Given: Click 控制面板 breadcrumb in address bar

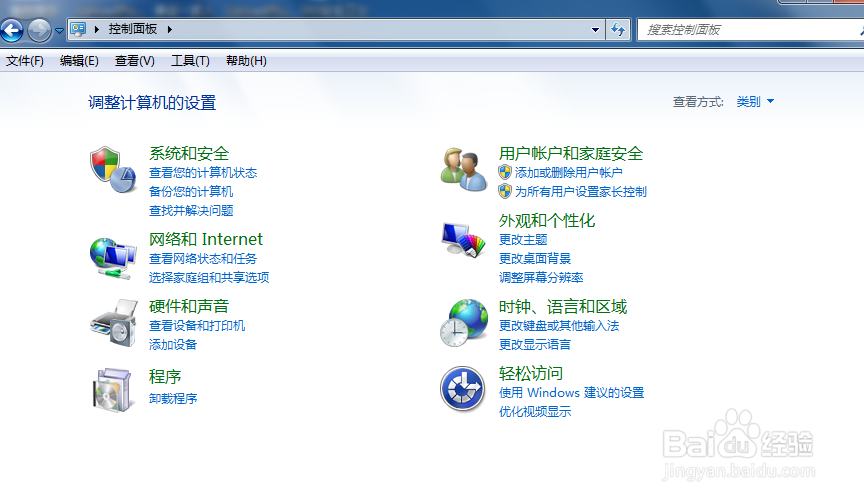Looking at the screenshot, I should pos(133,29).
